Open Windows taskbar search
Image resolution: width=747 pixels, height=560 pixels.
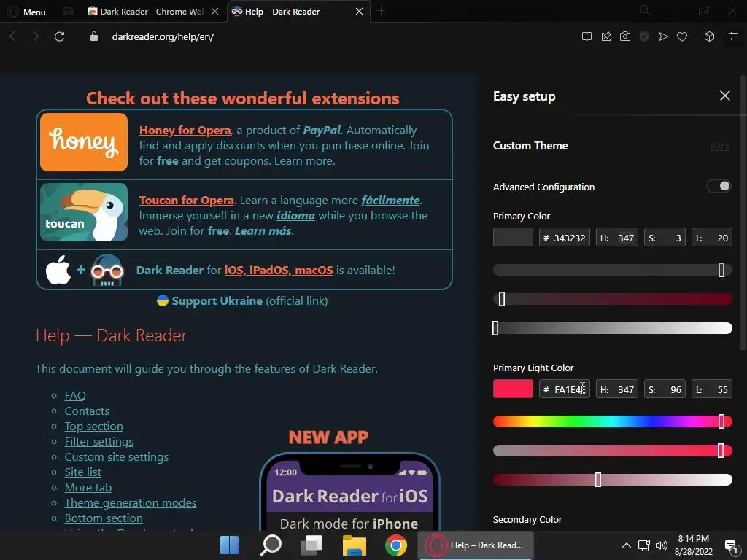coord(271,545)
